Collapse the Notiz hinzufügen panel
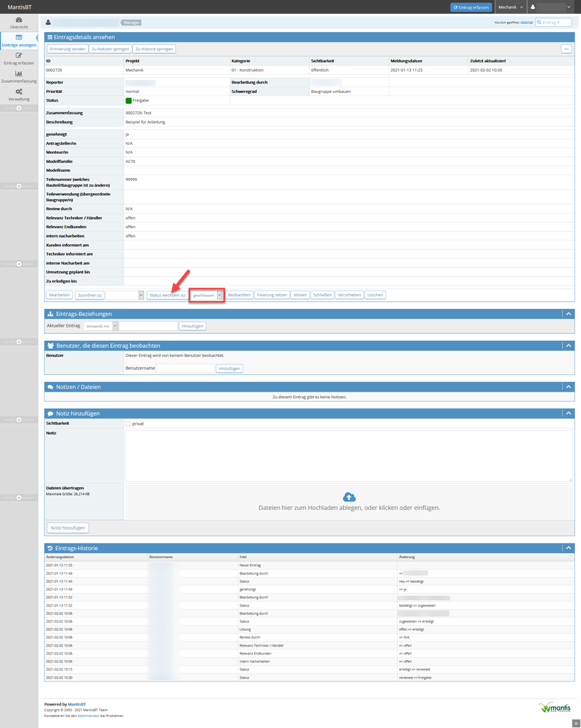The height and width of the screenshot is (728, 581). point(569,413)
